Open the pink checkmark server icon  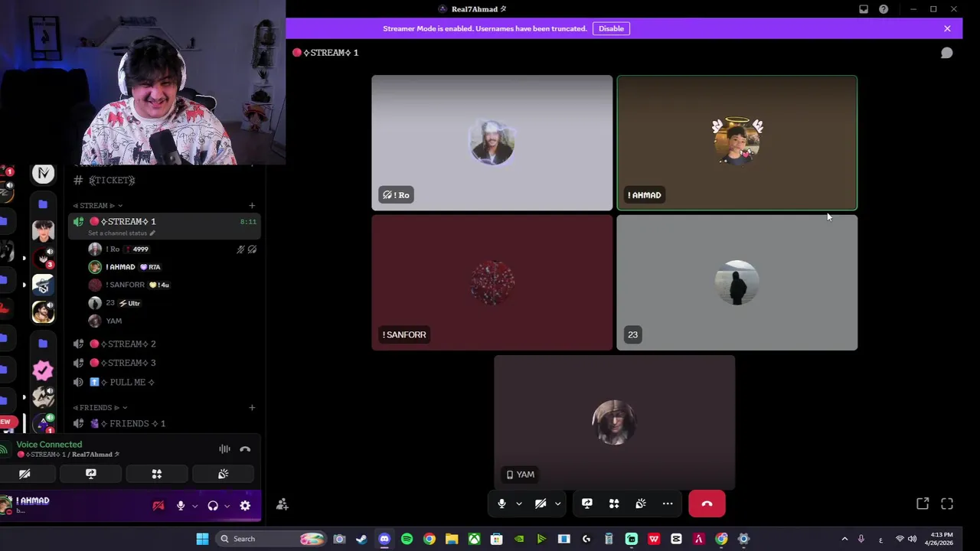[43, 370]
